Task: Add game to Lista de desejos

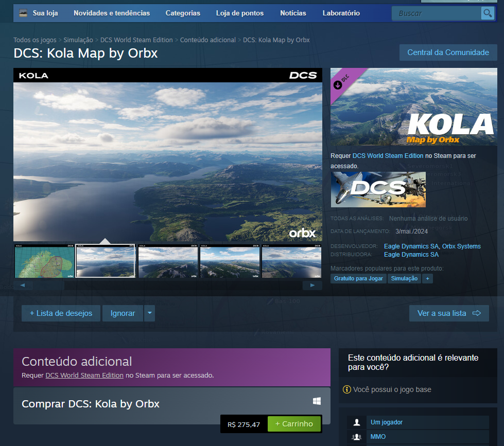Action: pyautogui.click(x=61, y=313)
